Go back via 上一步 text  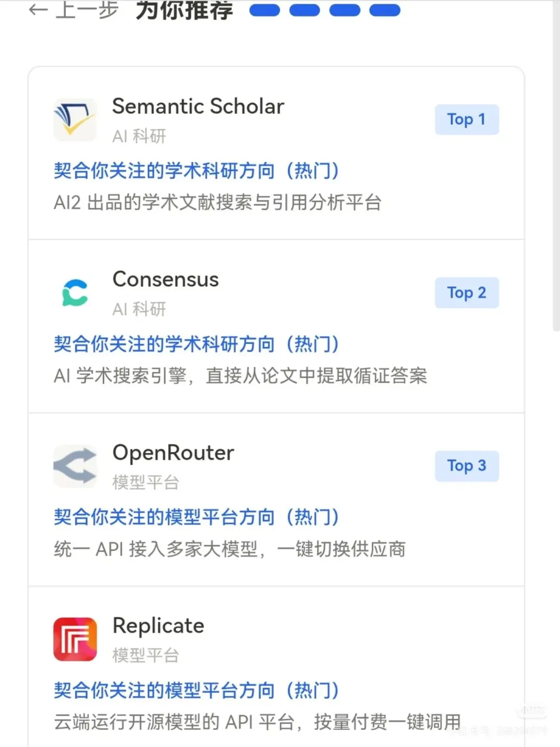pos(87,9)
